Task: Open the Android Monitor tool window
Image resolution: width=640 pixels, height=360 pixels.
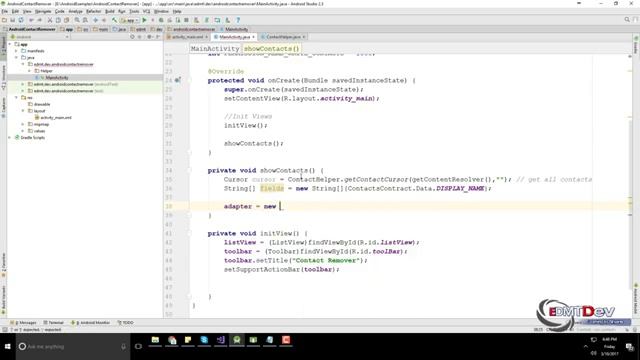Action: pyautogui.click(x=91, y=322)
